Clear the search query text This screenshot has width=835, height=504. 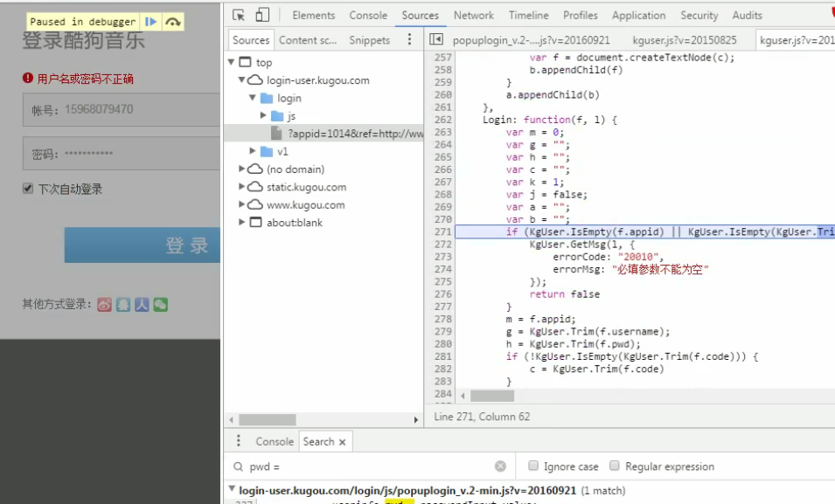[x=500, y=466]
